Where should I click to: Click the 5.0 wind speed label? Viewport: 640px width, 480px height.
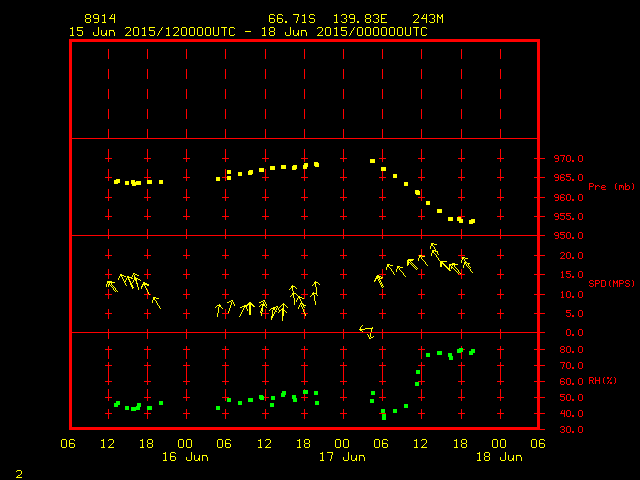(x=574, y=314)
